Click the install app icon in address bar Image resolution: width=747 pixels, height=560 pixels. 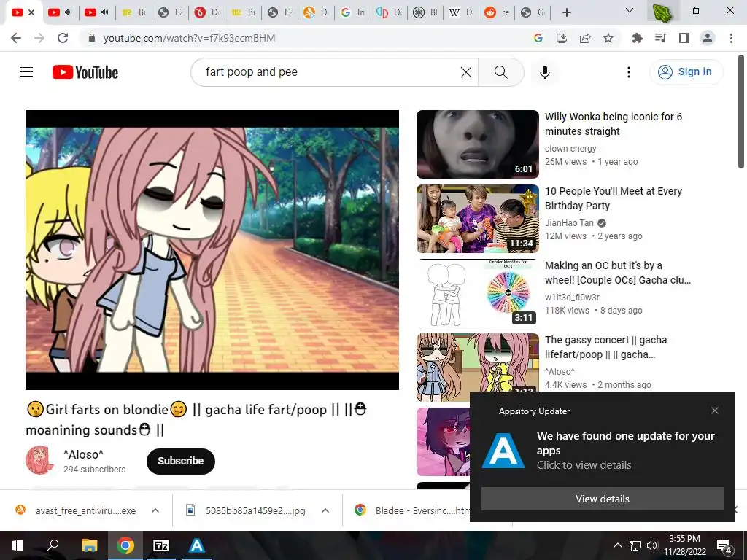click(x=562, y=38)
